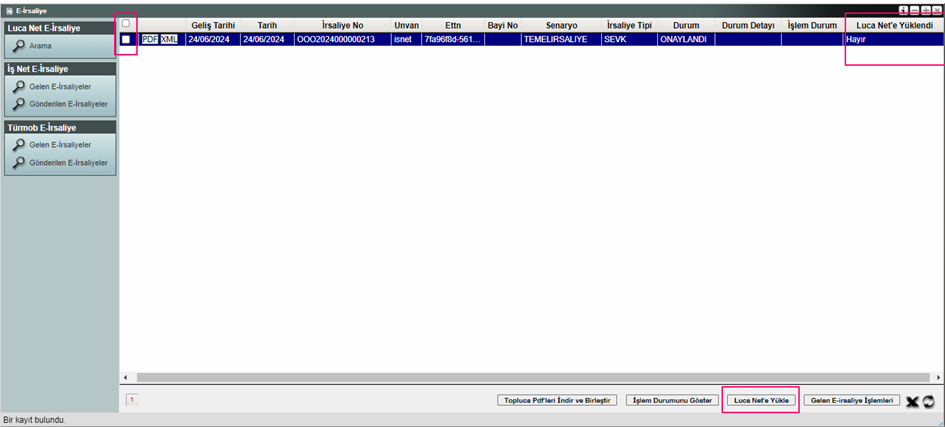Click the black X export icon
Viewport: 945px width, 427px height.
912,402
